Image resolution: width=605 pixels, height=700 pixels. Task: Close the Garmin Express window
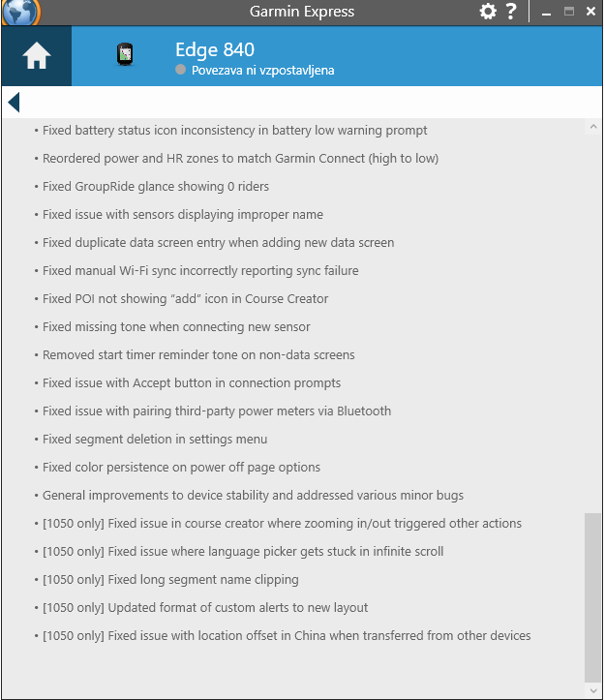coord(590,12)
